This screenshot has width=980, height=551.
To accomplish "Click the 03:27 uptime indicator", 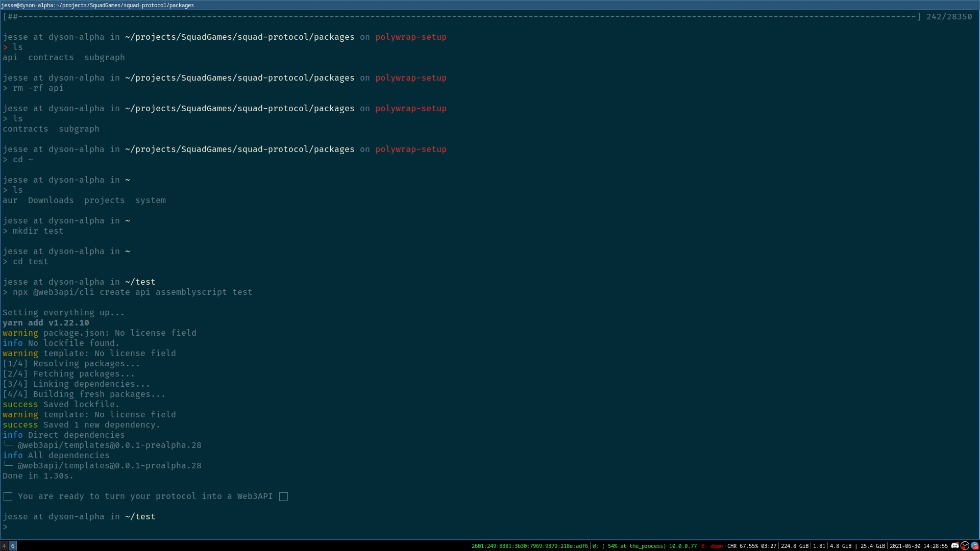I will (x=769, y=546).
